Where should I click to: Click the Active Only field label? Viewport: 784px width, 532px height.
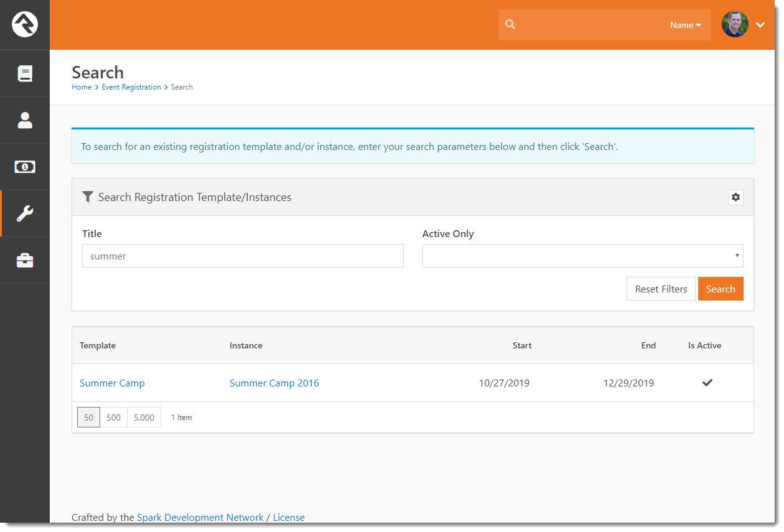tap(448, 234)
